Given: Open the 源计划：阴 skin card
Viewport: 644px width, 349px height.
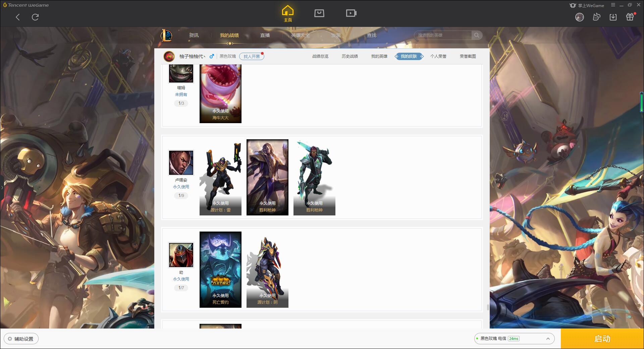Looking at the screenshot, I should point(267,270).
